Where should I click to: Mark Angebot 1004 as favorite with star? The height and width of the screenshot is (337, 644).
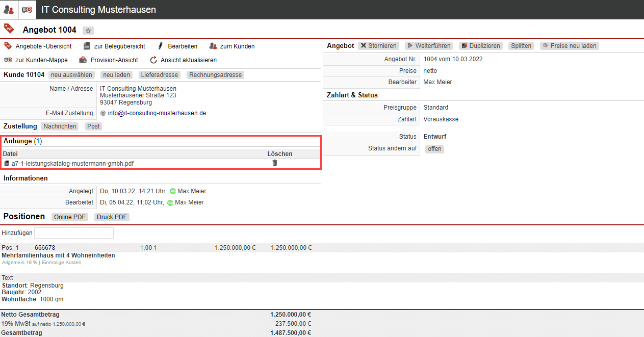pyautogui.click(x=88, y=31)
